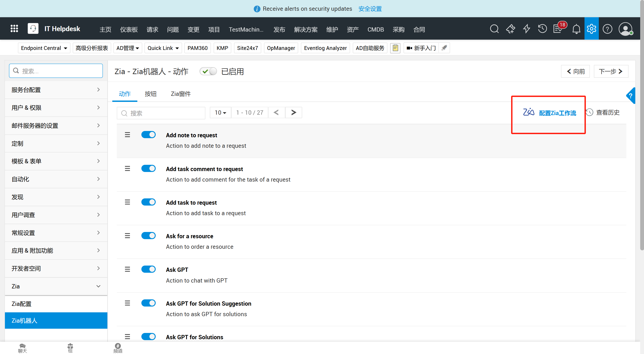Open the 解决方案 menu
The width and height of the screenshot is (644, 354).
pos(306,29)
